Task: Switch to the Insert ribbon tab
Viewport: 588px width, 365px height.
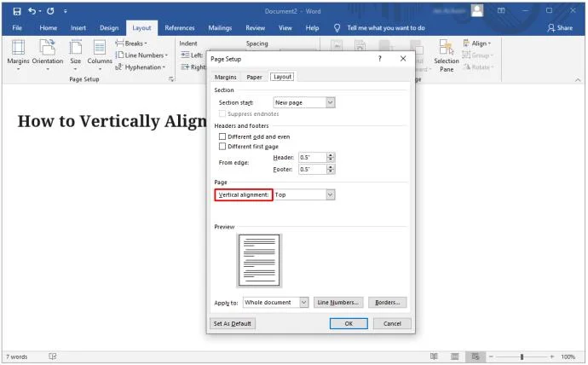Action: click(x=78, y=28)
